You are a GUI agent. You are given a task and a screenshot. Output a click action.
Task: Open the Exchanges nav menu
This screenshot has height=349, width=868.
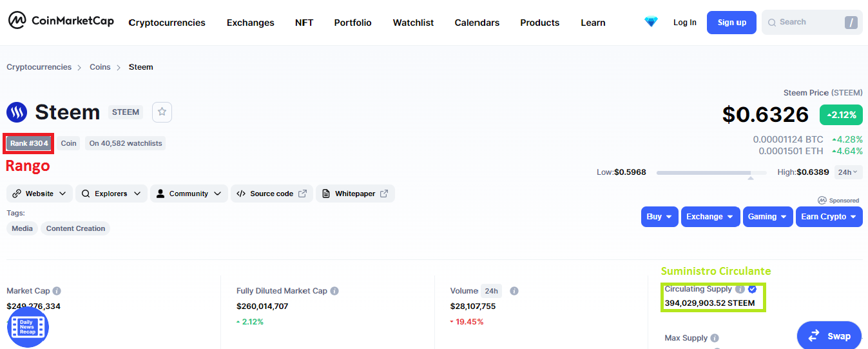[x=251, y=23]
